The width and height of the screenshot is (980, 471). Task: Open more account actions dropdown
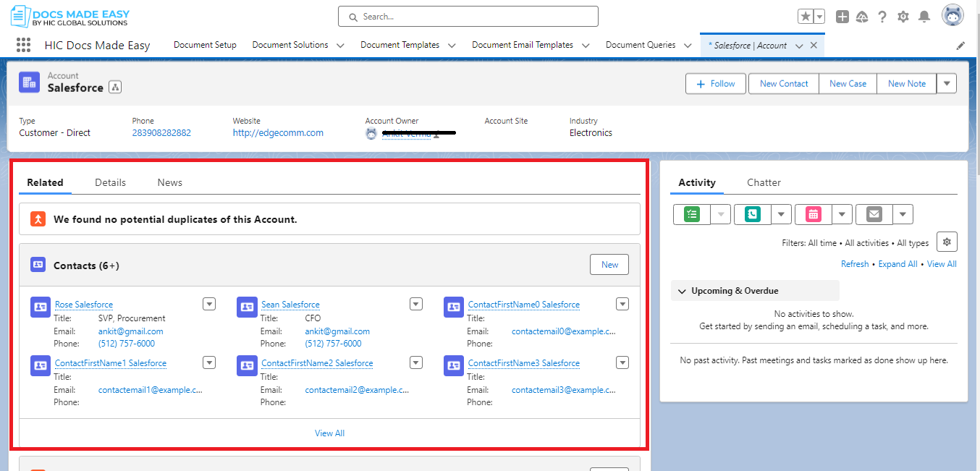[x=947, y=83]
